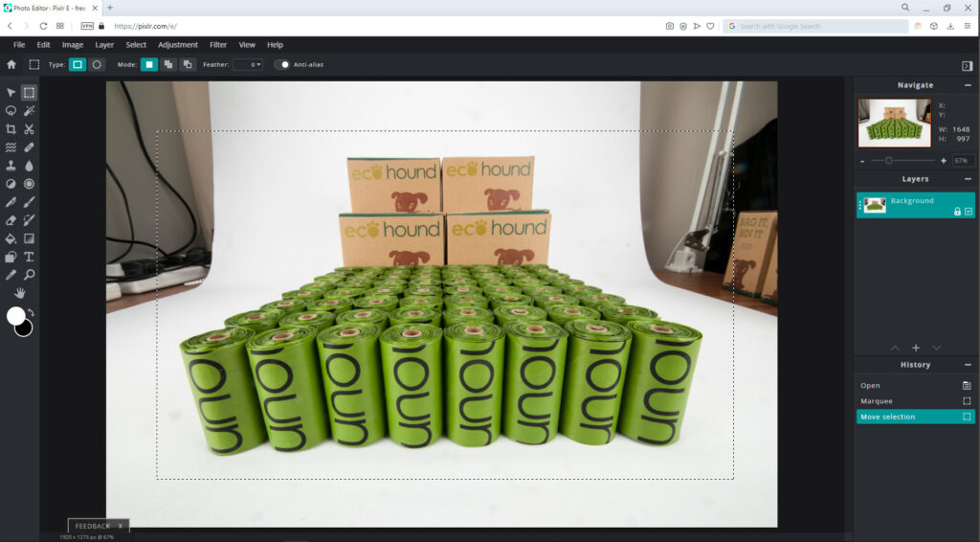Collapse the Navigate panel
The height and width of the screenshot is (542, 980).
(968, 85)
